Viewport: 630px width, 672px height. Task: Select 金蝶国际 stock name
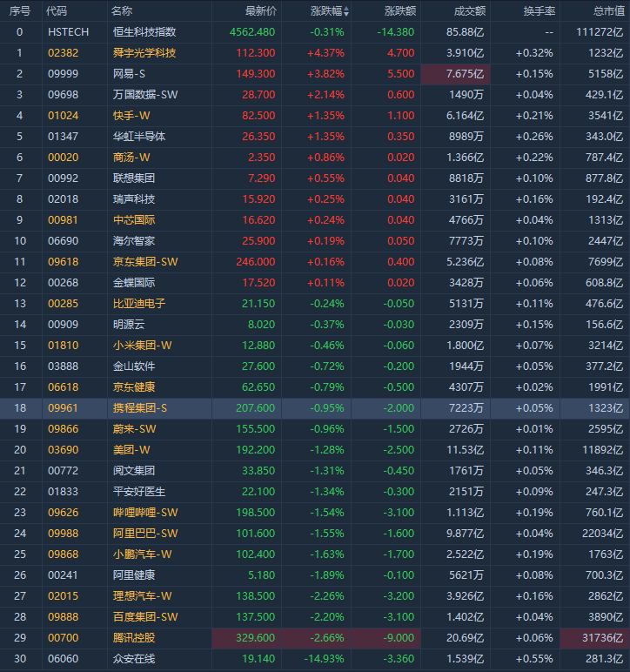coord(134,283)
